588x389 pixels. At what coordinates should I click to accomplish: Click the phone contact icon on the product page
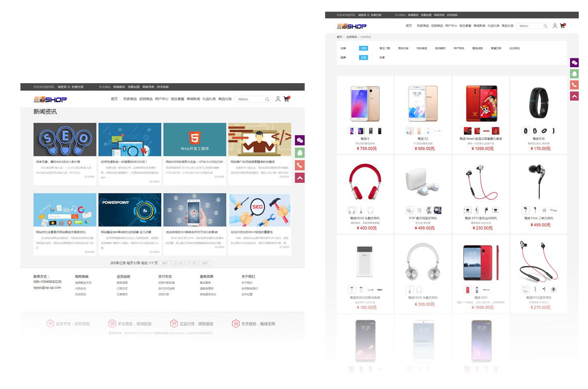(574, 85)
